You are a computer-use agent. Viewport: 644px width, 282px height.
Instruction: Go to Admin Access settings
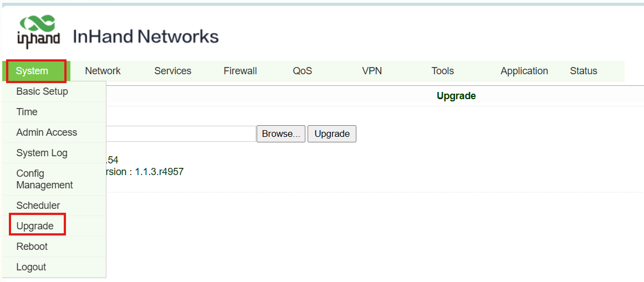point(47,132)
